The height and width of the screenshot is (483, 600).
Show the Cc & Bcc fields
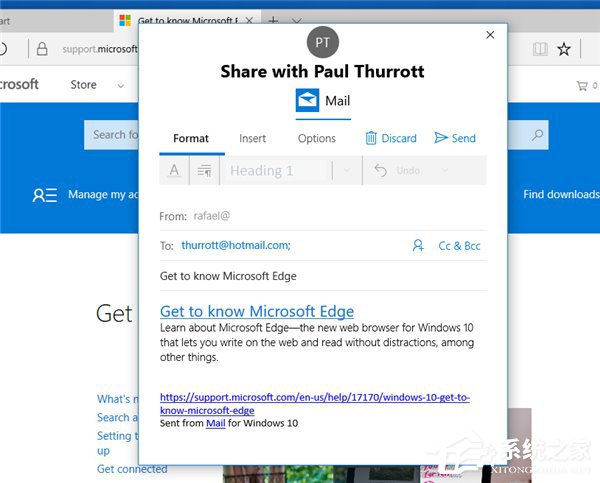click(459, 246)
